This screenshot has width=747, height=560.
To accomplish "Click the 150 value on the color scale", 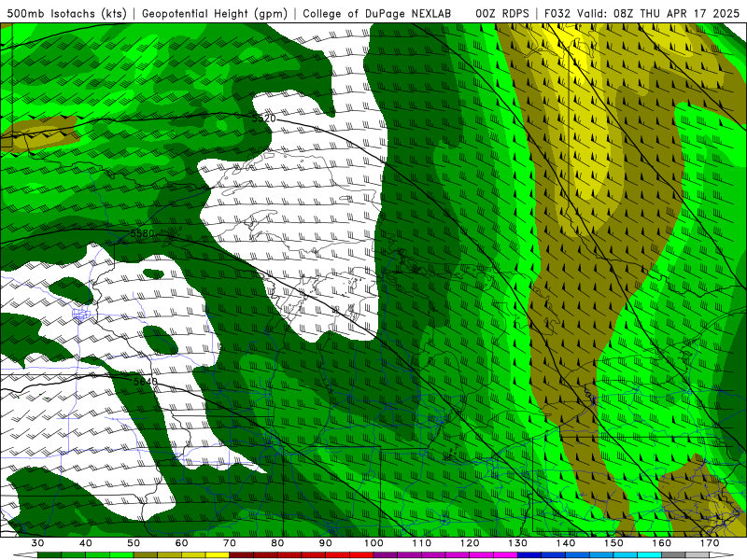I will [613, 543].
